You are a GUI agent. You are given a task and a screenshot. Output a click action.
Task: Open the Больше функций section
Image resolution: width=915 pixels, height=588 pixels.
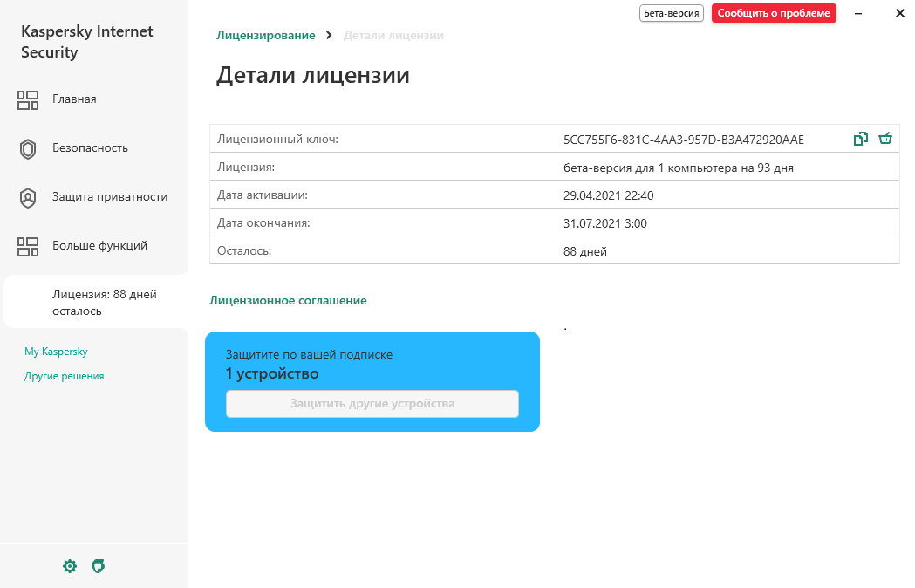point(99,246)
